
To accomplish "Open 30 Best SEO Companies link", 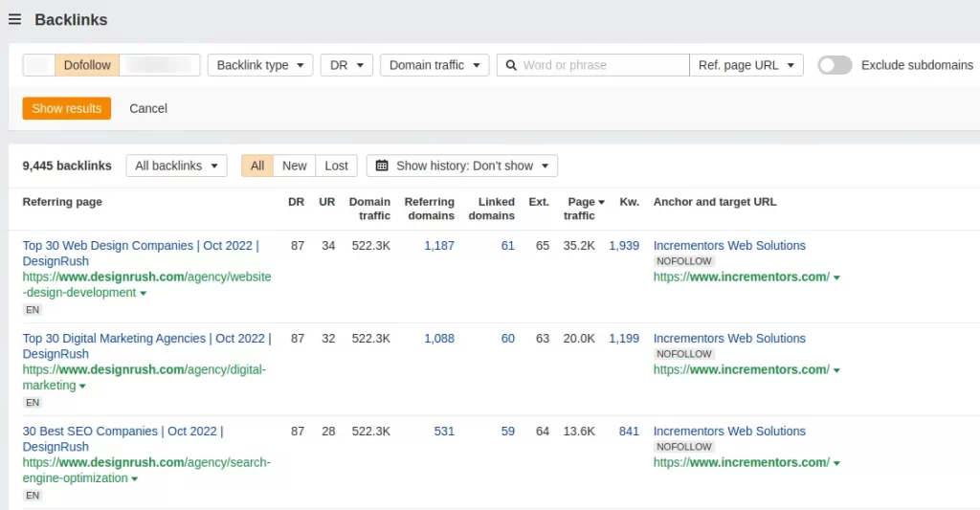I will click(x=123, y=439).
